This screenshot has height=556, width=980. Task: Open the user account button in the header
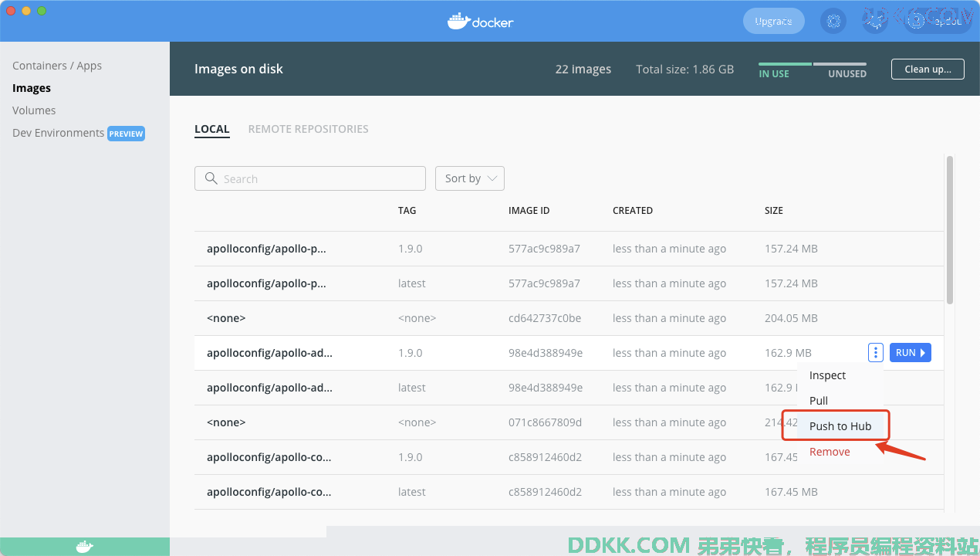[938, 22]
